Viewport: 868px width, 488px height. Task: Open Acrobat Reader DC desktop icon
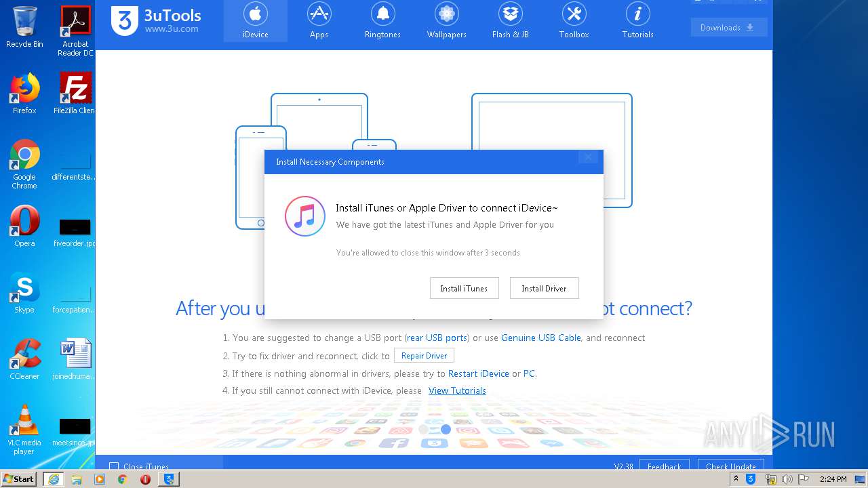point(75,31)
